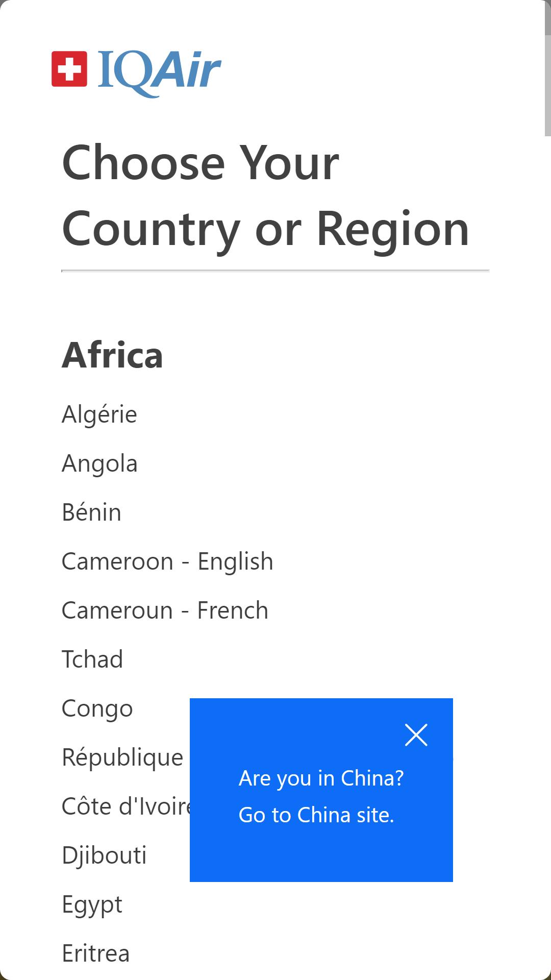Choose Djibouti from the list
This screenshot has height=980, width=551.
104,855
